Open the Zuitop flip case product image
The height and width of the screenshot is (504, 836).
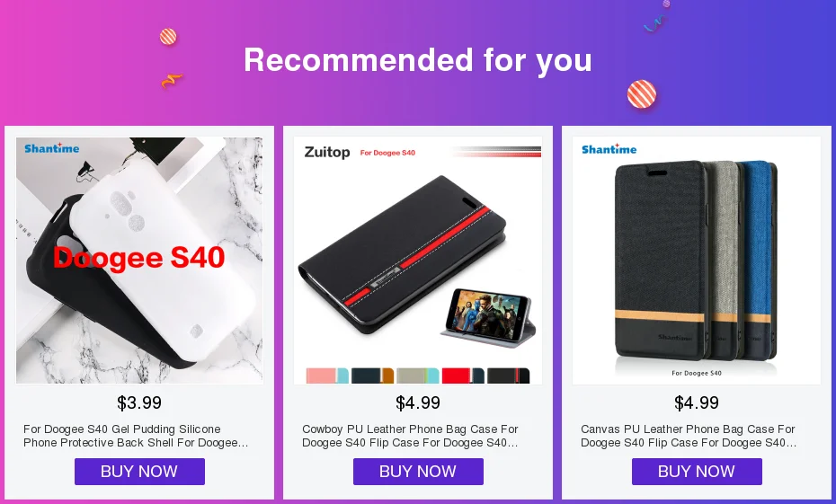click(418, 261)
